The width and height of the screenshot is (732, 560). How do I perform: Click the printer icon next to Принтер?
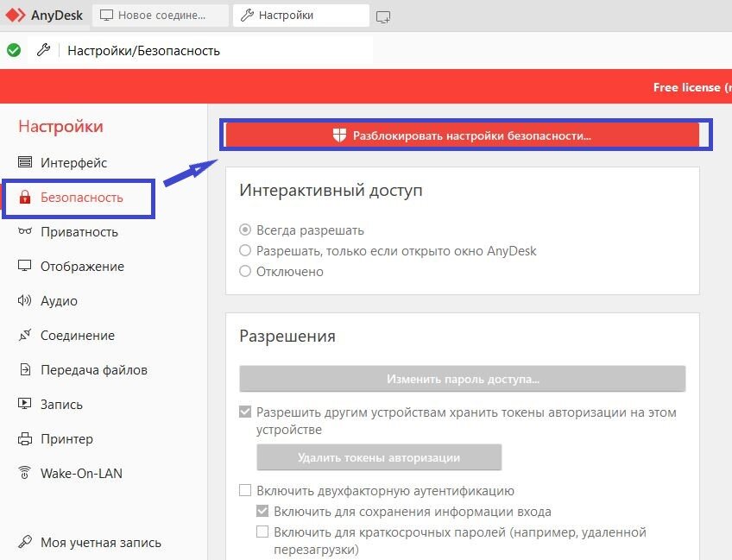pyautogui.click(x=25, y=438)
